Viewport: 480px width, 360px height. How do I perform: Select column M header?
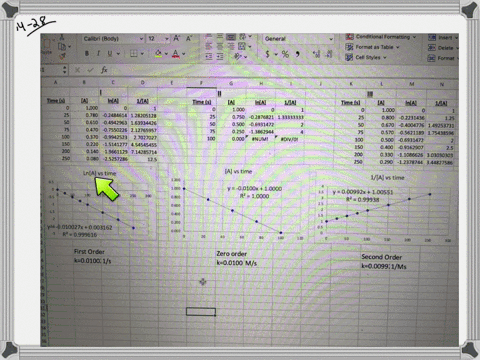point(412,84)
